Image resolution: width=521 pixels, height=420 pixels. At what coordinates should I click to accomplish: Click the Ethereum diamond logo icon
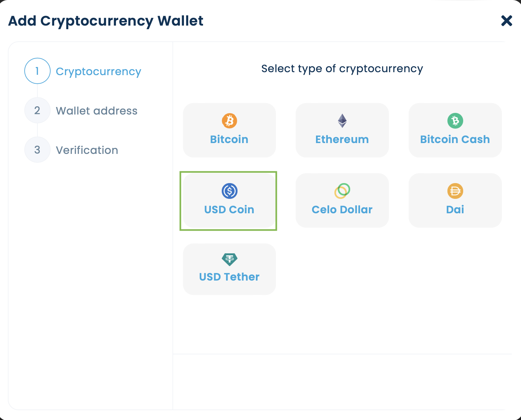click(x=342, y=121)
